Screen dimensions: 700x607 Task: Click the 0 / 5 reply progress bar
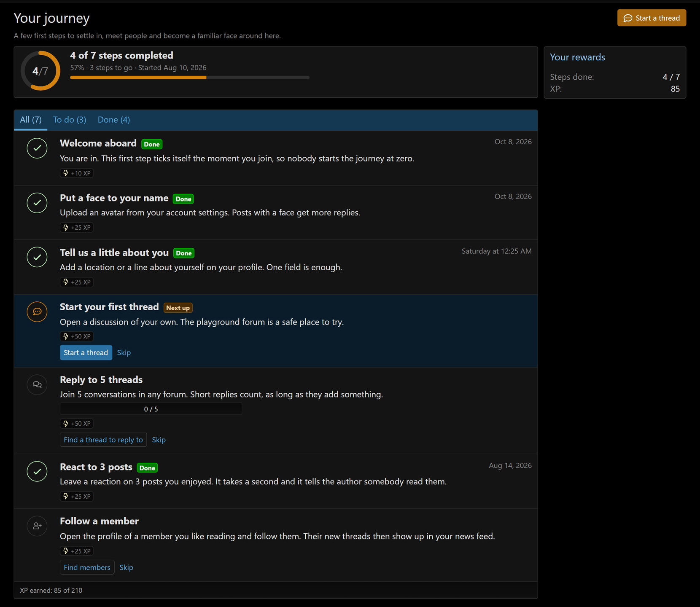tap(151, 409)
